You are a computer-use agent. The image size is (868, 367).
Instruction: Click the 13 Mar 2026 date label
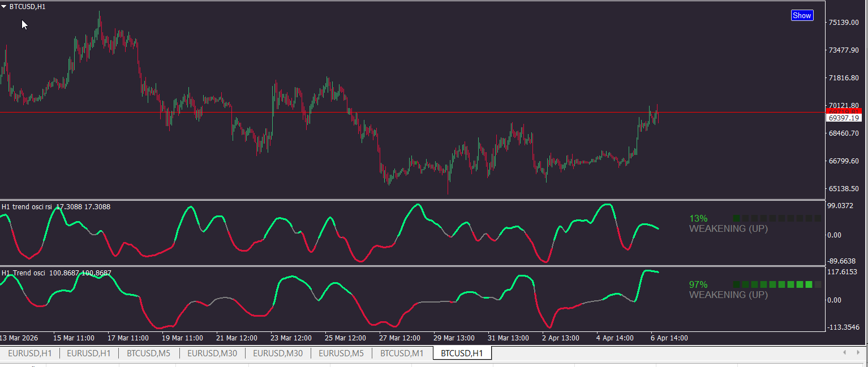[19, 338]
